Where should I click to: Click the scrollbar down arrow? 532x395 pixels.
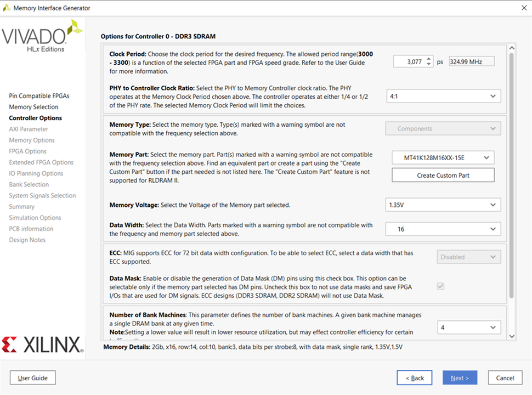click(512, 337)
